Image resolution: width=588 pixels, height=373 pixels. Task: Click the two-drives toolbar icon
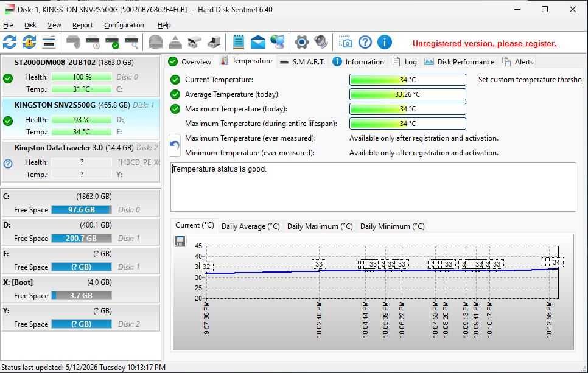(x=194, y=42)
